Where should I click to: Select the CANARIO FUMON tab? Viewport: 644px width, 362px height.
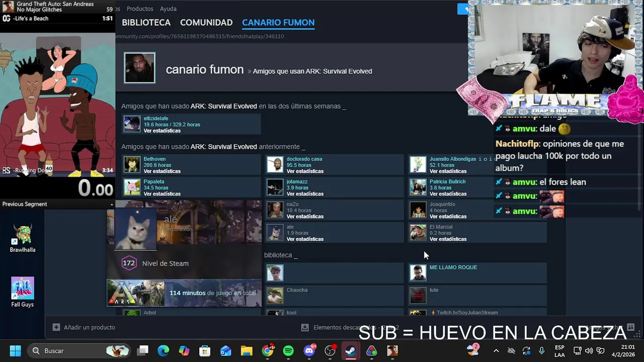tap(278, 23)
